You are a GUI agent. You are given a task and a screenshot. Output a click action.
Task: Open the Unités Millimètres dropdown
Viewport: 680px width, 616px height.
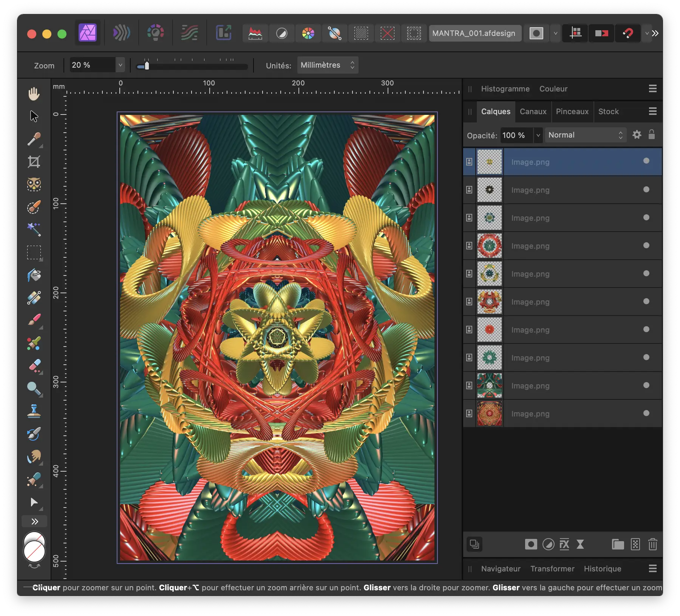click(x=328, y=65)
